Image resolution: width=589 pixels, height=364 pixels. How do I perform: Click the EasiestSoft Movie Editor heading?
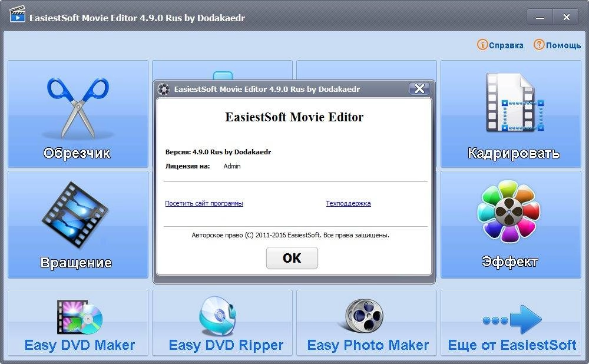[294, 117]
